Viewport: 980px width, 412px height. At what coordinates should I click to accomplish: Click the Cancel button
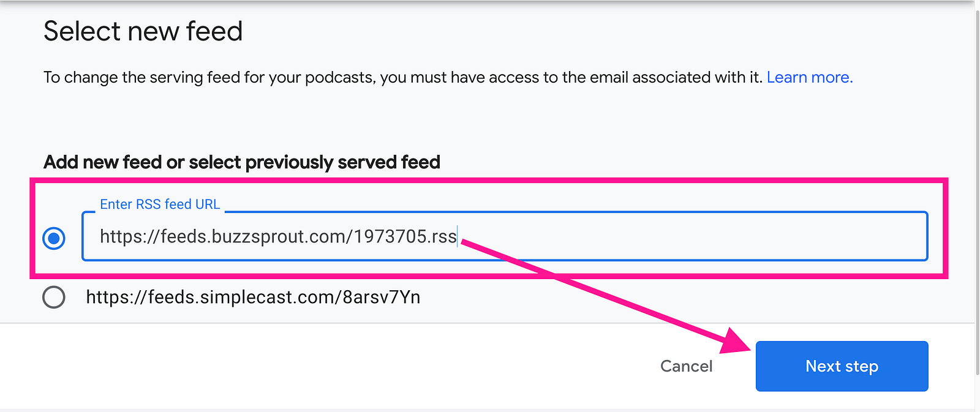click(x=686, y=366)
